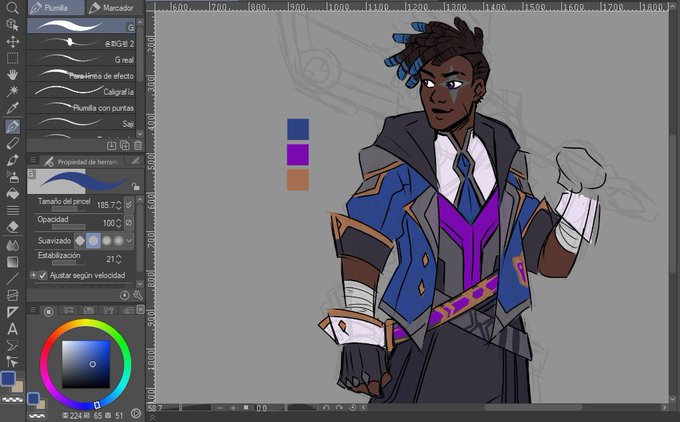Screen dimensions: 680x422
Task: Set Suavizado to medium anti-aliasing
Action: [x=106, y=241]
